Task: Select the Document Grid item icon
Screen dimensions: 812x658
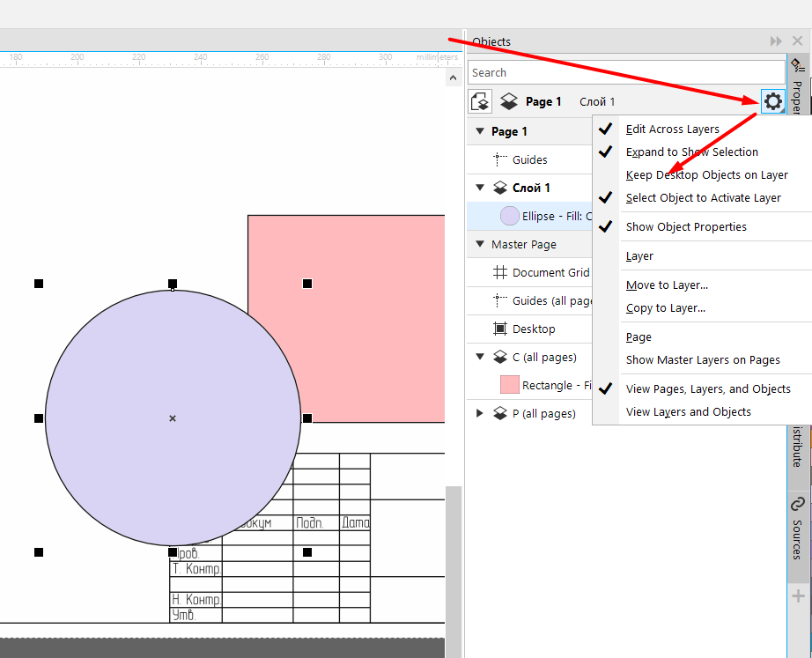Action: pyautogui.click(x=499, y=272)
